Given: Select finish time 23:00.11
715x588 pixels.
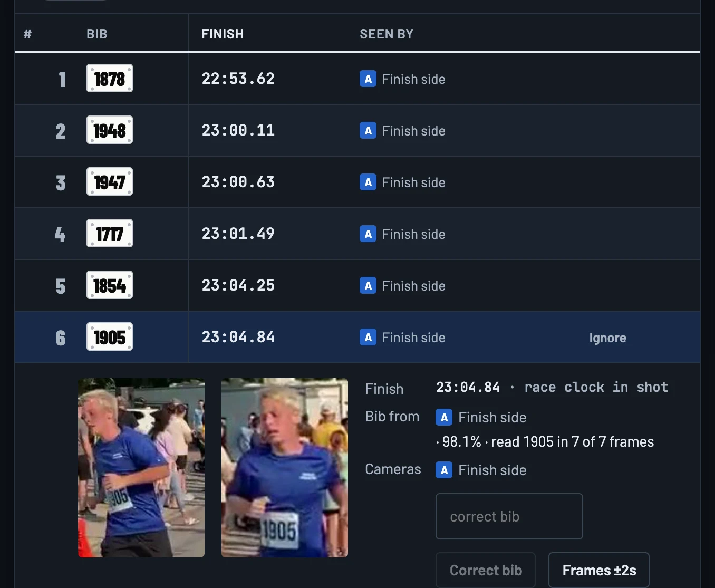Looking at the screenshot, I should click(x=238, y=130).
